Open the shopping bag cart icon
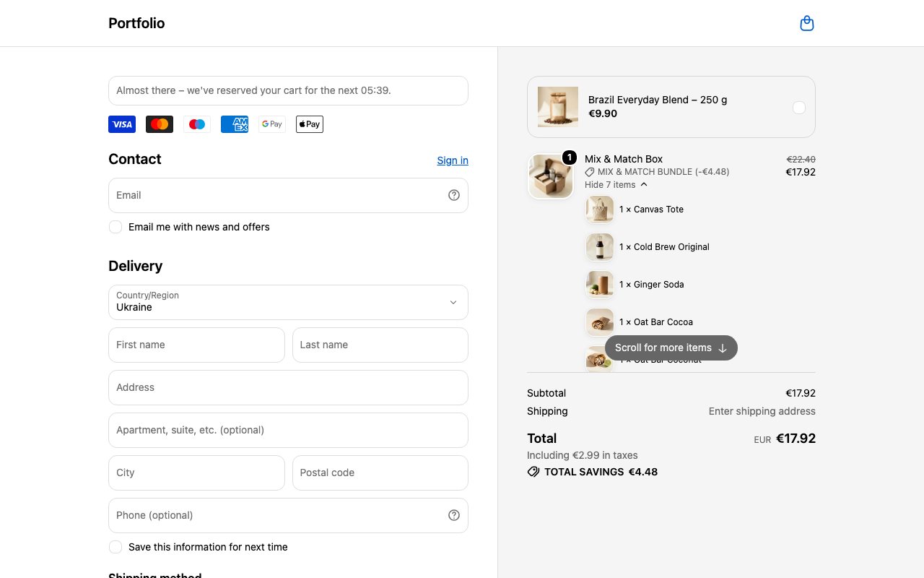The width and height of the screenshot is (924, 578). [x=807, y=24]
